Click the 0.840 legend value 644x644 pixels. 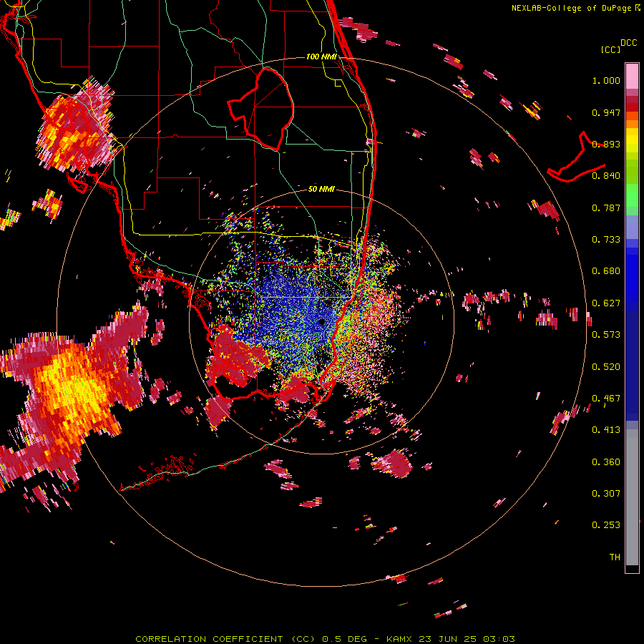606,176
